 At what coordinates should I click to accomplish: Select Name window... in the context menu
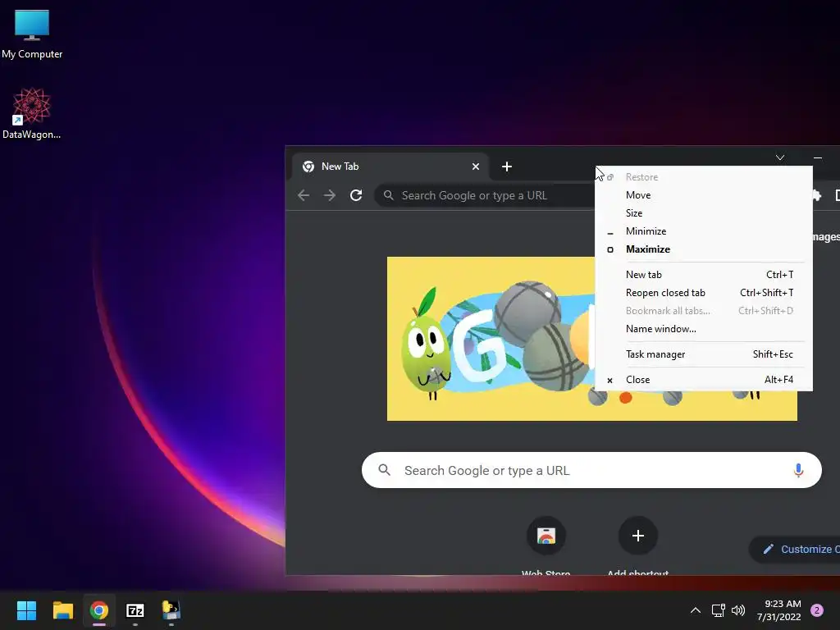click(x=704, y=329)
